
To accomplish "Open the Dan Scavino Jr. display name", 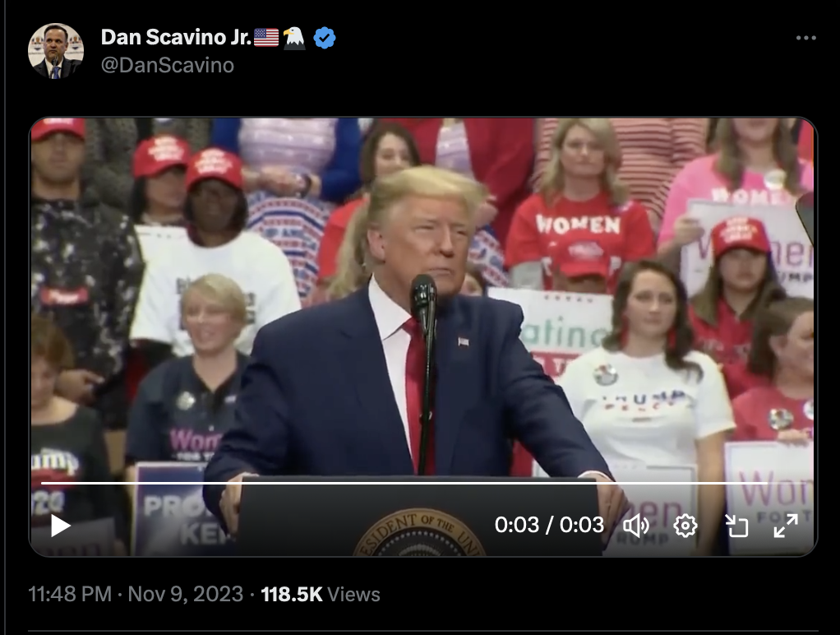I will pos(176,38).
